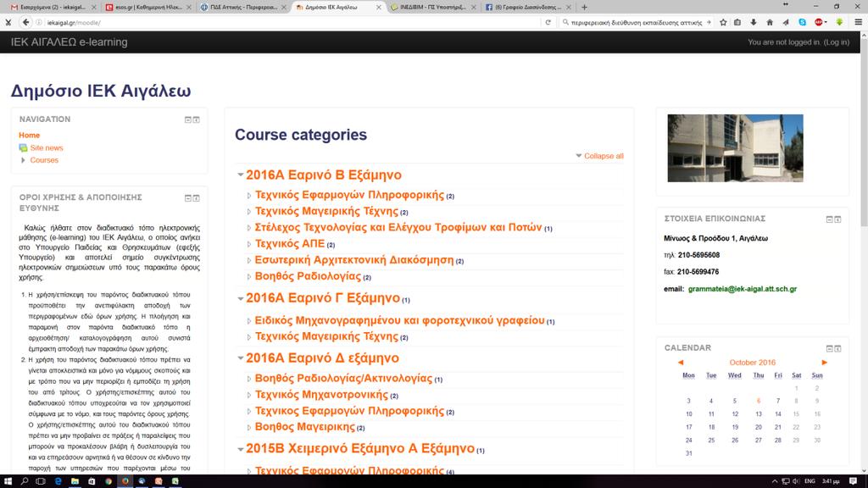Expand the Courses node in Navigation

(x=23, y=160)
